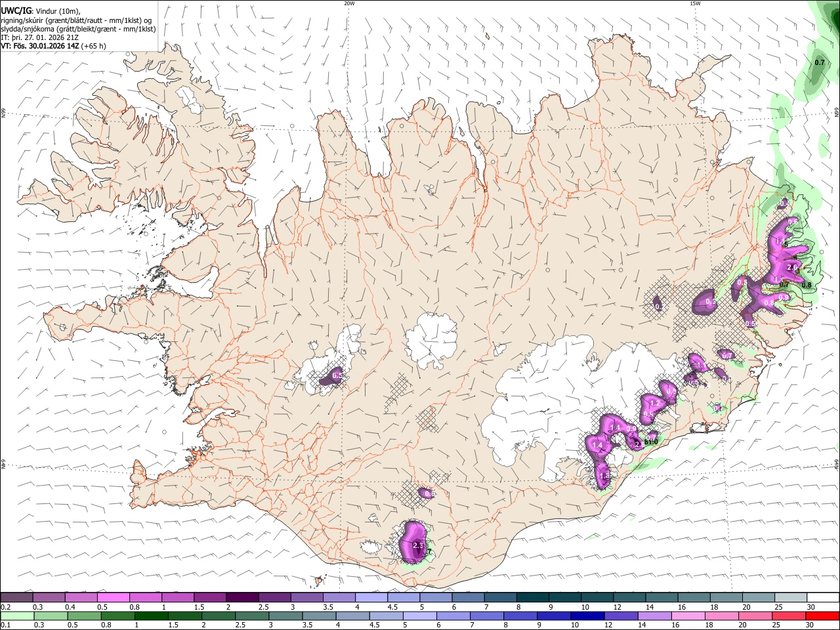Click the UWC/IG title text
Viewport: 840px width, 630px height.
point(16,10)
